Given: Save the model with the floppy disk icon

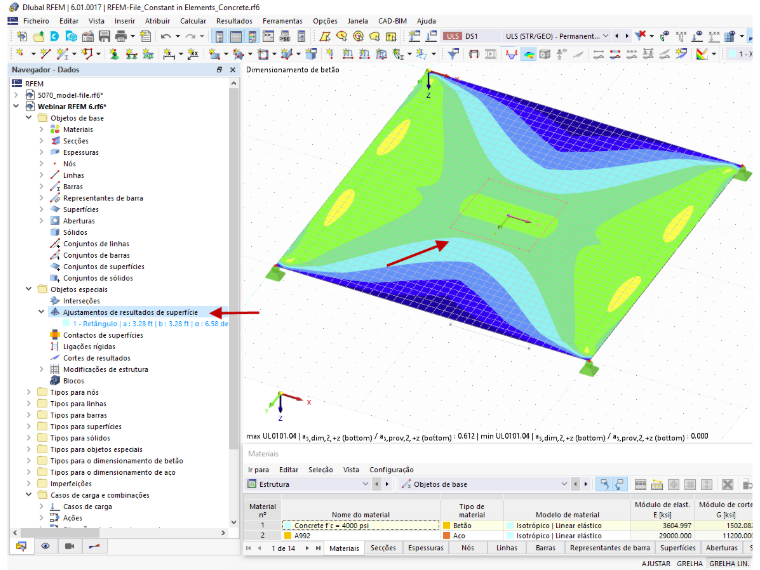Looking at the screenshot, I should pos(104,36).
